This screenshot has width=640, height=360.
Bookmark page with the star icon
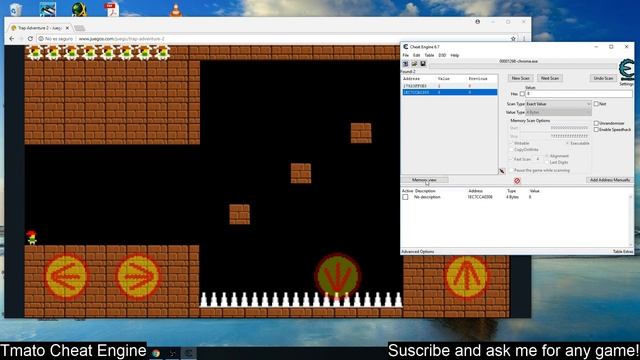tap(513, 39)
